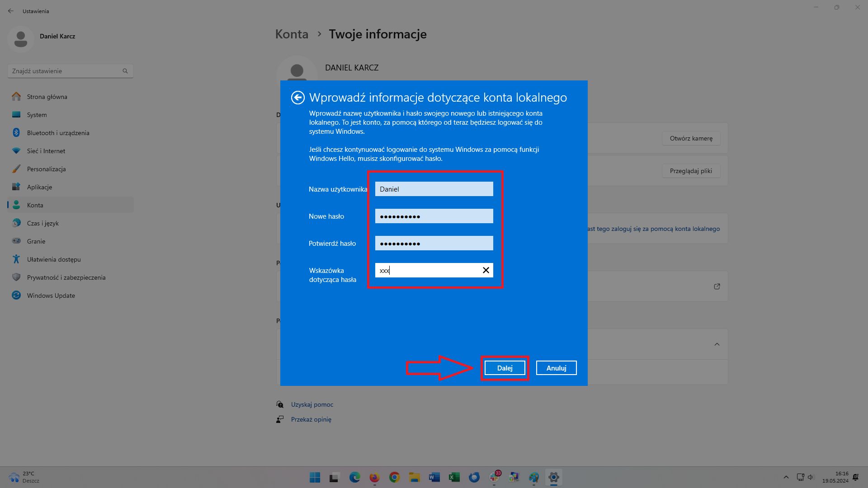
Task: Select Windows Update in the sidebar
Action: tap(51, 295)
